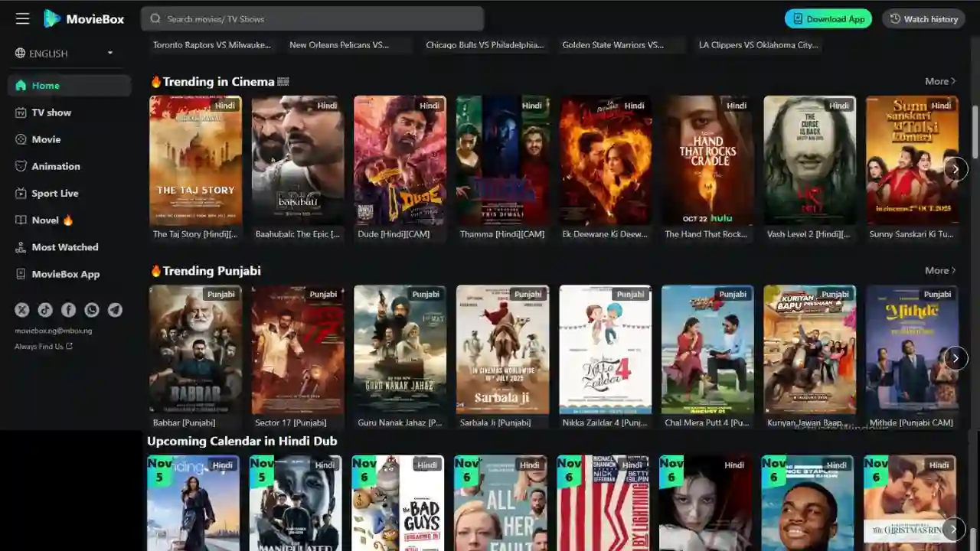
Task: Click the Telegram social icon
Action: (x=115, y=310)
